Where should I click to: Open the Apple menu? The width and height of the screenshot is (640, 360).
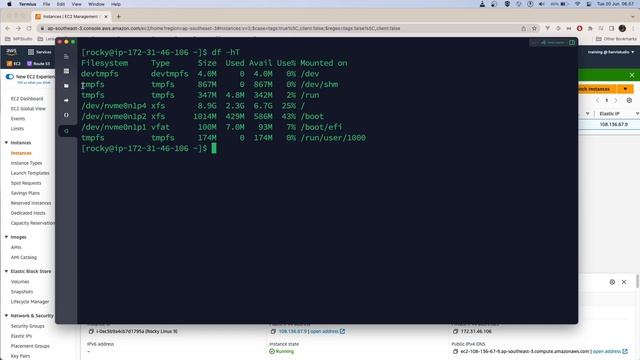(x=9, y=4)
